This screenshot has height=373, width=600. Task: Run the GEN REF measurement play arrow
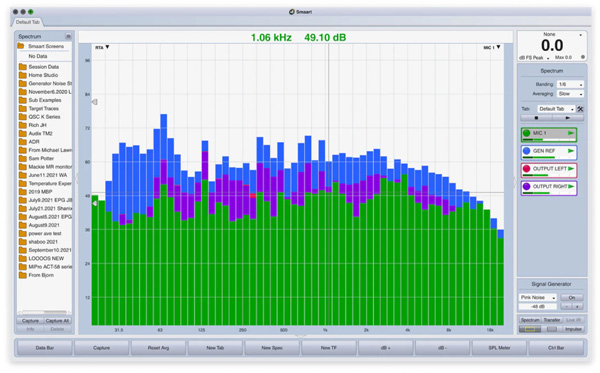[x=571, y=151]
